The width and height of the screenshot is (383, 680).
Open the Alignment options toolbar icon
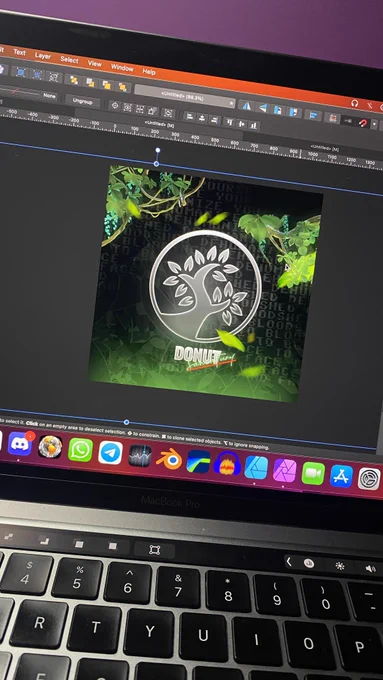(313, 115)
